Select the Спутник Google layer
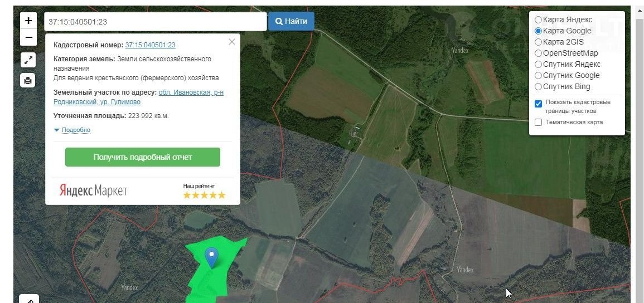 pyautogui.click(x=538, y=75)
